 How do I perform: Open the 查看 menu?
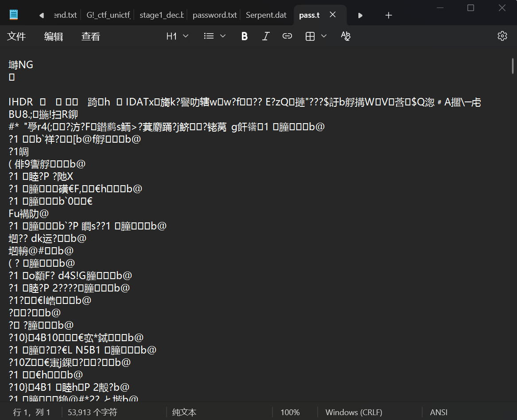pos(91,36)
